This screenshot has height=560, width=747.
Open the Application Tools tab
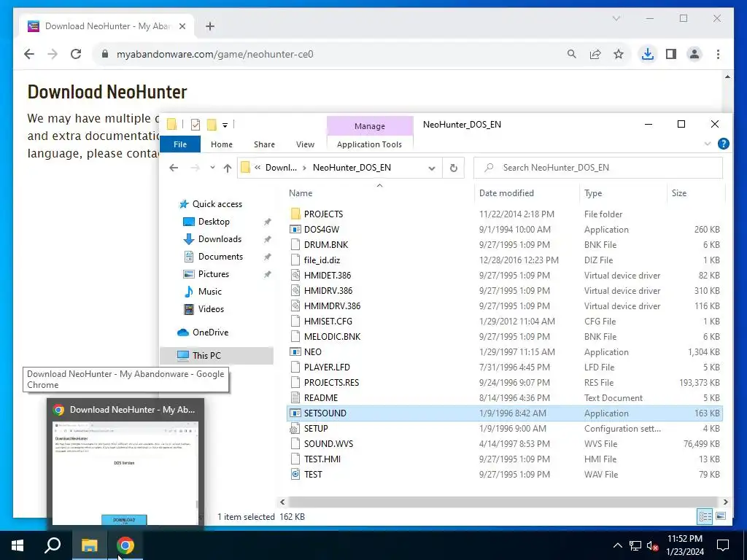(369, 144)
